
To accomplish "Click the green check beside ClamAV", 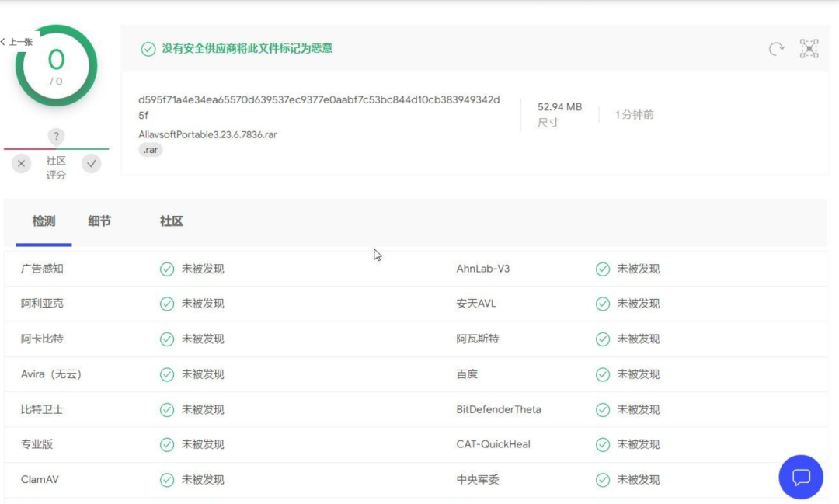I will (166, 479).
